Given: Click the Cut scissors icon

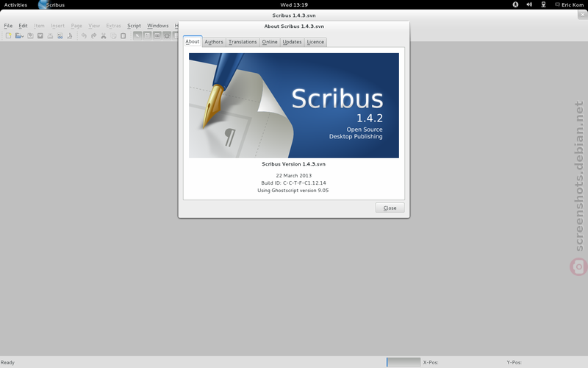Looking at the screenshot, I should click(104, 35).
